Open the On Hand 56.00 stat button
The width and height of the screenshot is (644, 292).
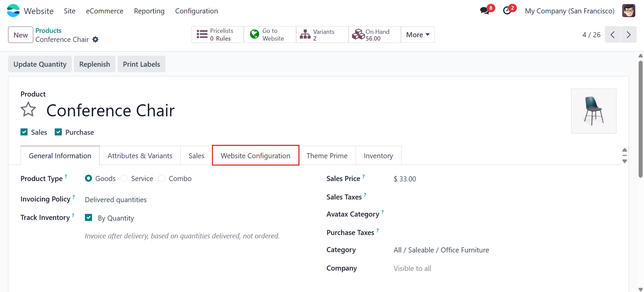[x=375, y=35]
